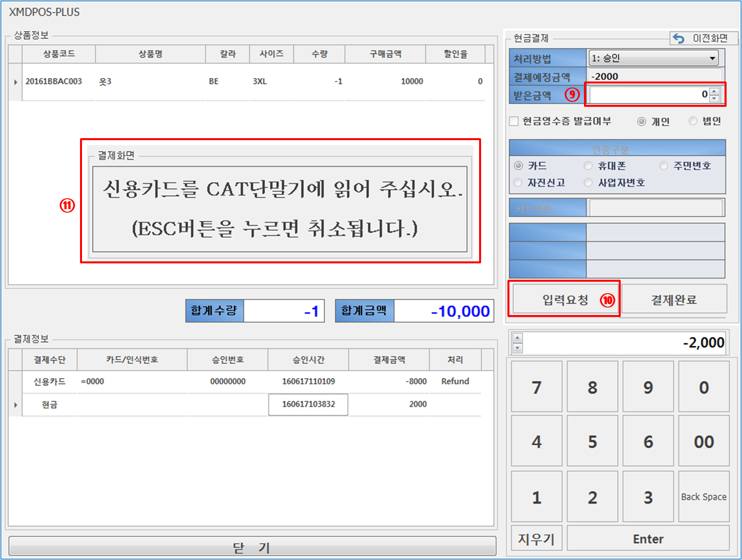742x560 pixels.
Task: Click the 결제수단 column header
Action: click(50, 360)
